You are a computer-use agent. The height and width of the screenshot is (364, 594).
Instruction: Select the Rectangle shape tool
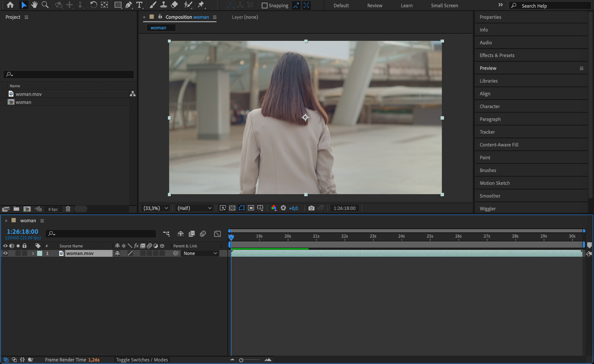point(118,5)
